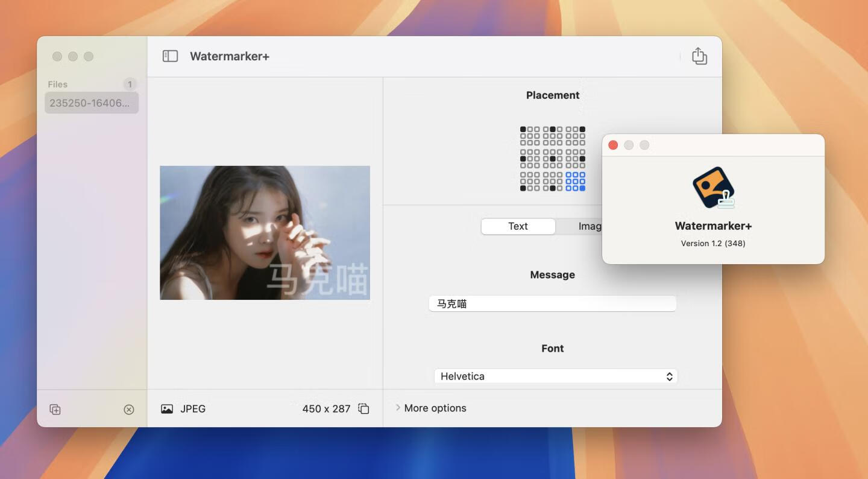Choose the JPEG output format selector
The height and width of the screenshot is (479, 868).
tap(184, 409)
